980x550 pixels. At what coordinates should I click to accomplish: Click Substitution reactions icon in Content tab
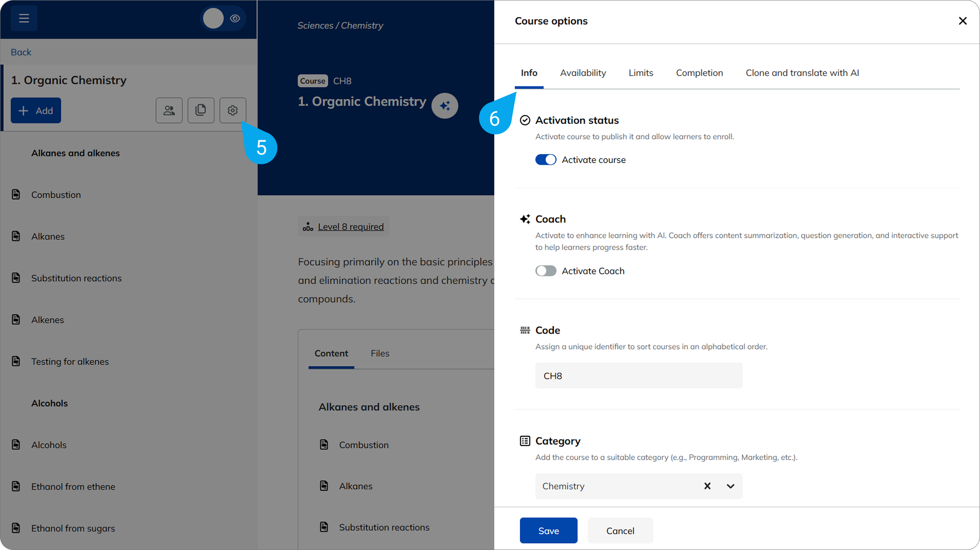pos(324,527)
